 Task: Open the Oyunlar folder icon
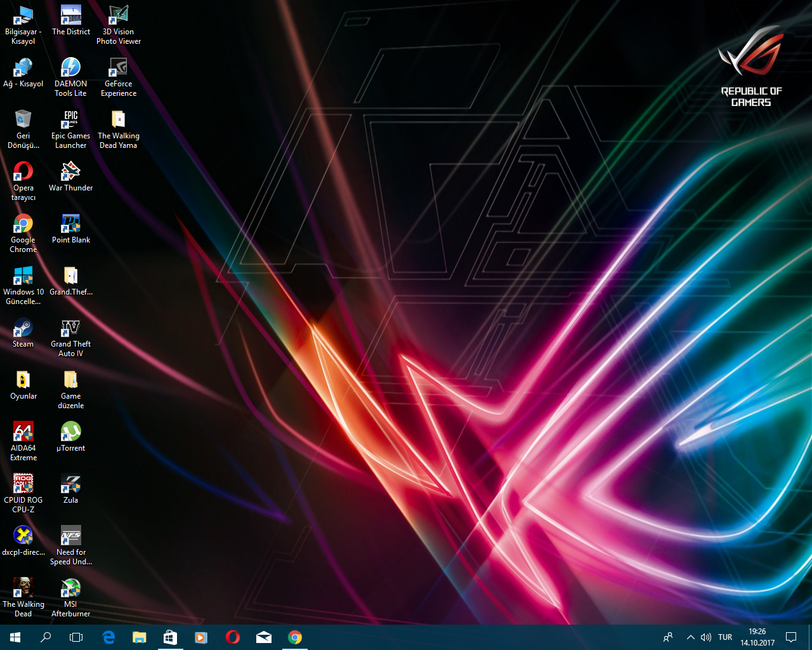pyautogui.click(x=23, y=385)
